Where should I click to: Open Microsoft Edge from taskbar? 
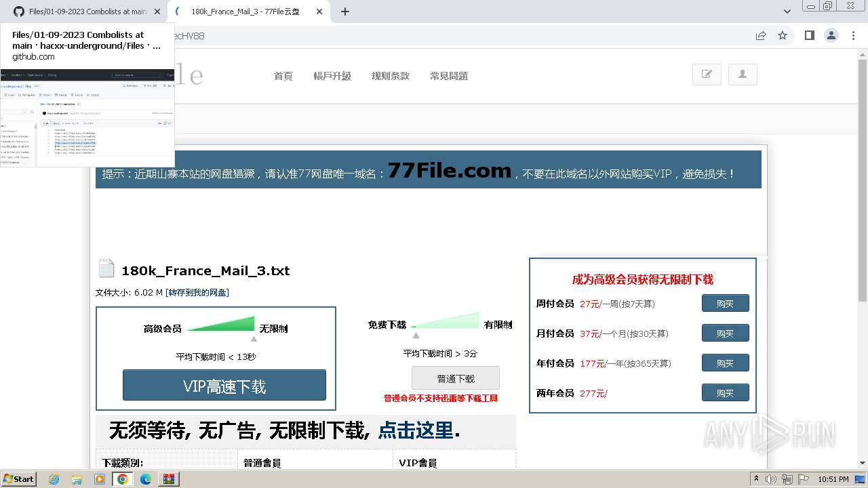(x=146, y=479)
